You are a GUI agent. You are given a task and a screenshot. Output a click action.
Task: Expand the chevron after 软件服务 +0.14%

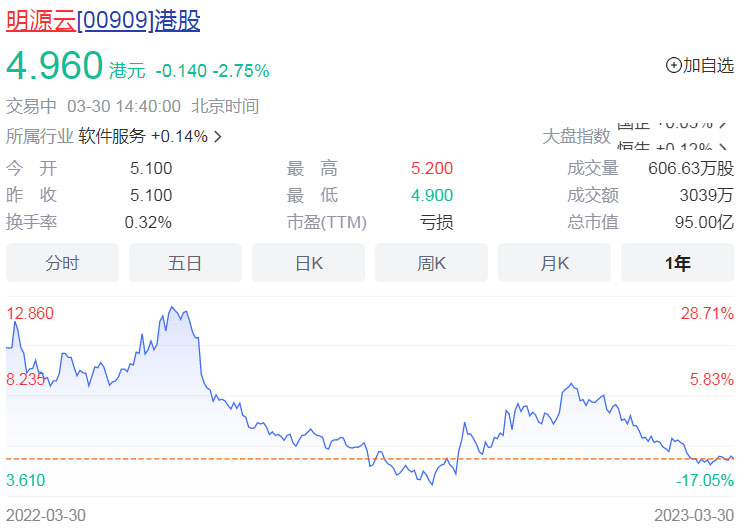(x=218, y=136)
